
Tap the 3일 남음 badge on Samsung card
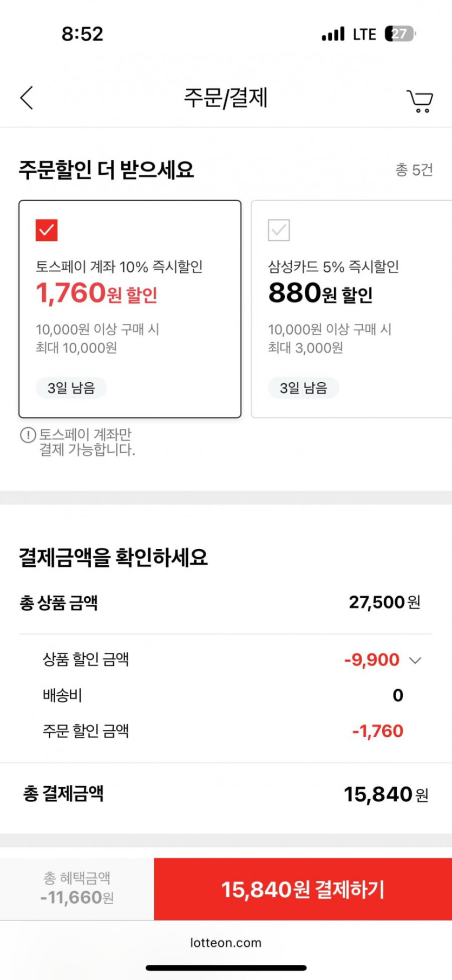303,388
